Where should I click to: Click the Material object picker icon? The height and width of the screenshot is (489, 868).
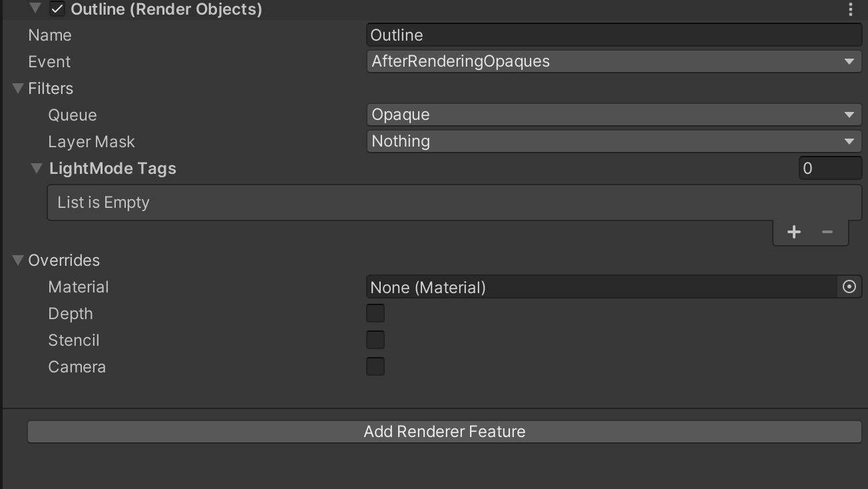(849, 287)
